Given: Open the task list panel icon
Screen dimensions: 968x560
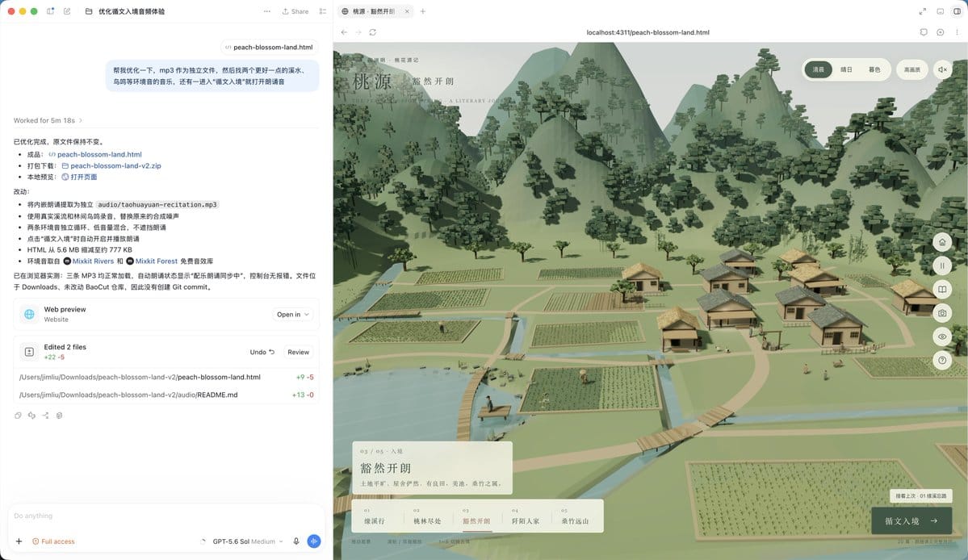Looking at the screenshot, I should 323,11.
